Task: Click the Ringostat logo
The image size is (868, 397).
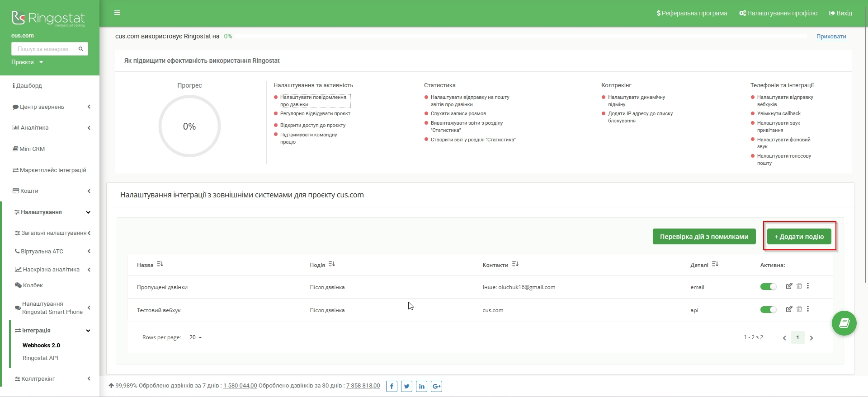Action: [48, 18]
